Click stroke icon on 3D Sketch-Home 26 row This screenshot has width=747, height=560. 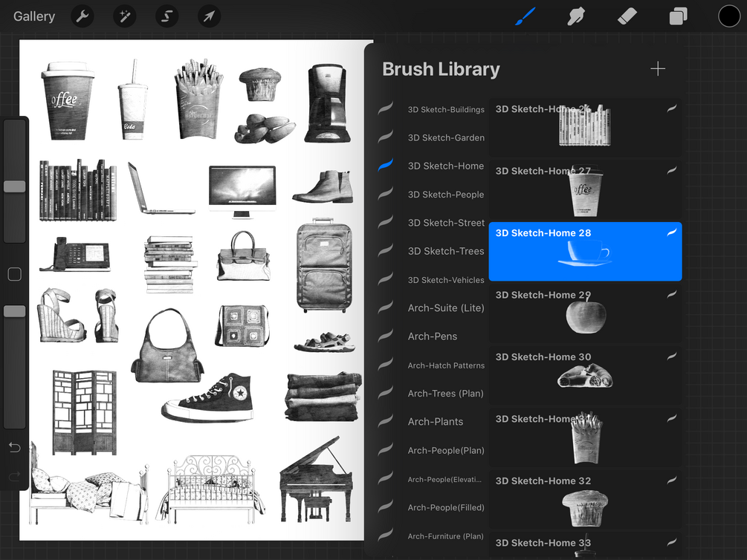coord(672,108)
